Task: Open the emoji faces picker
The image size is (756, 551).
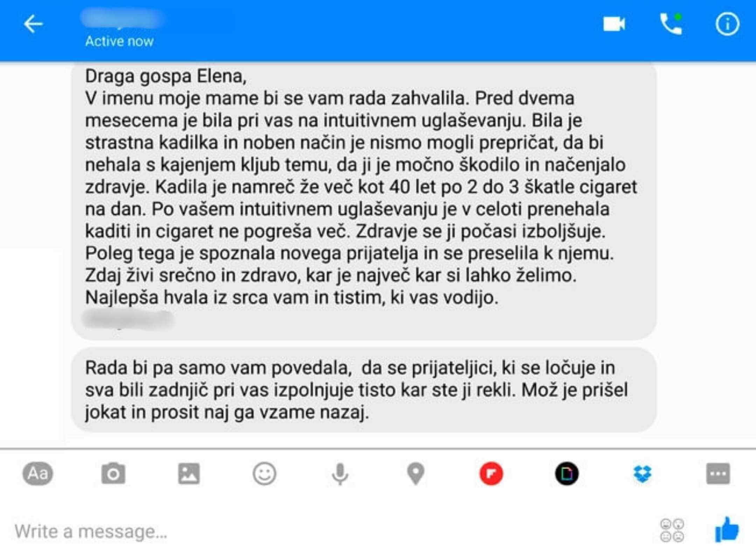Action: click(672, 530)
